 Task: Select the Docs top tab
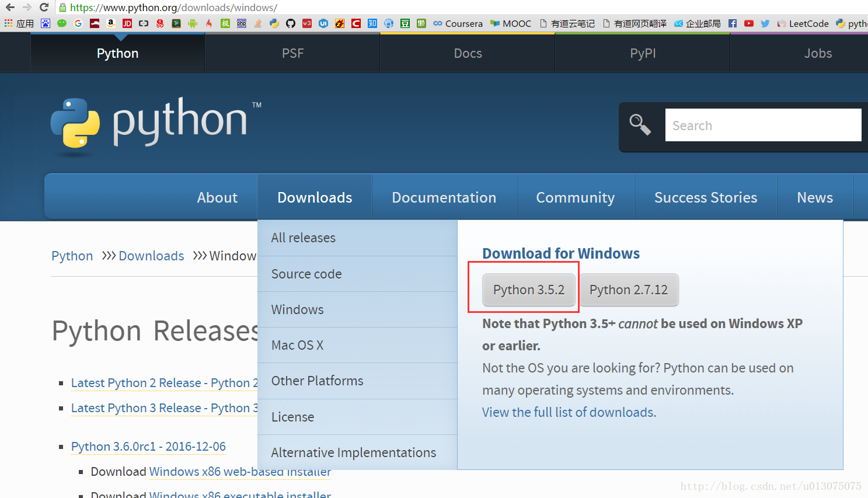468,53
